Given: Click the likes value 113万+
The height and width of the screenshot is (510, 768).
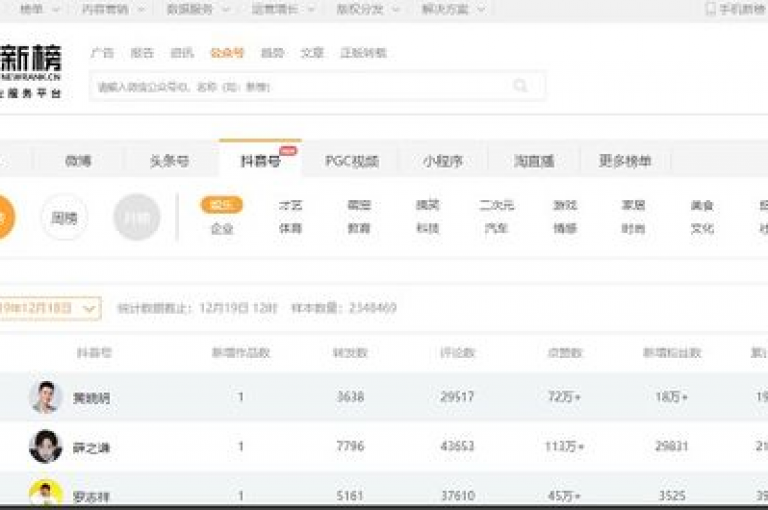Looking at the screenshot, I should pyautogui.click(x=564, y=446).
